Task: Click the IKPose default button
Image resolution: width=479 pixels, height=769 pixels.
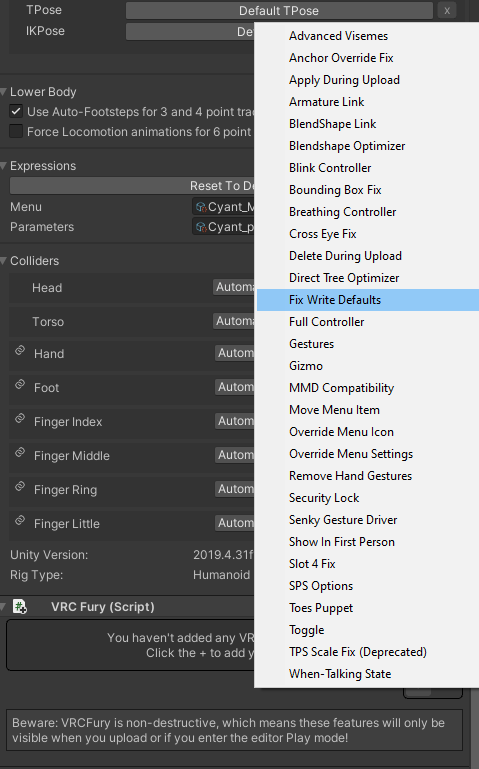Action: click(x=190, y=31)
